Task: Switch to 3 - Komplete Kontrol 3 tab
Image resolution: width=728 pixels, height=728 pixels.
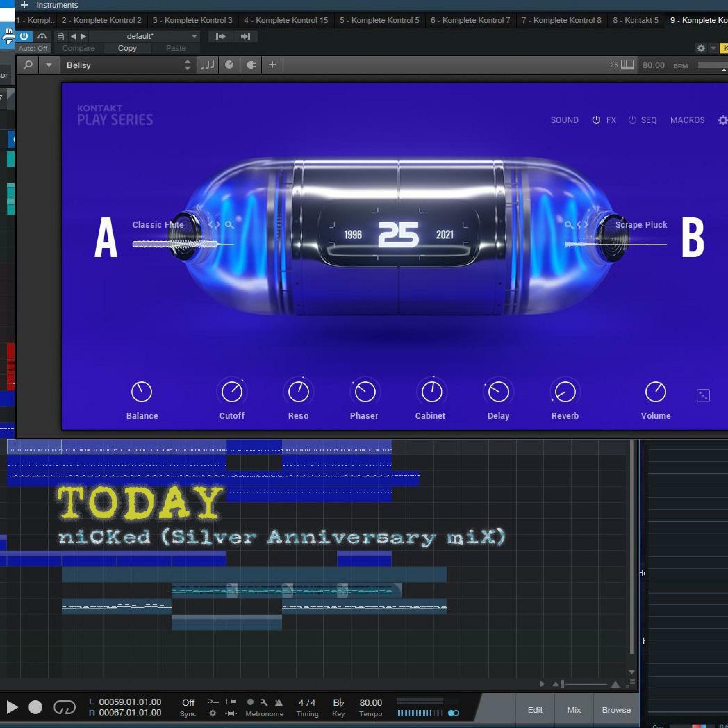Action: (192, 20)
